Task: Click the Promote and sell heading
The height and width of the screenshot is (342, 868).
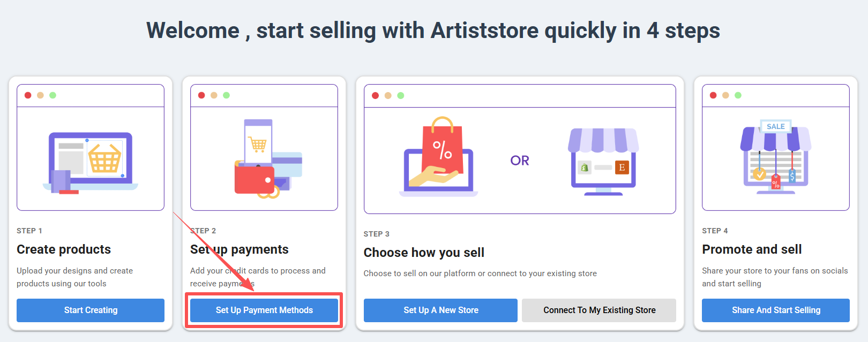Action: pyautogui.click(x=752, y=249)
